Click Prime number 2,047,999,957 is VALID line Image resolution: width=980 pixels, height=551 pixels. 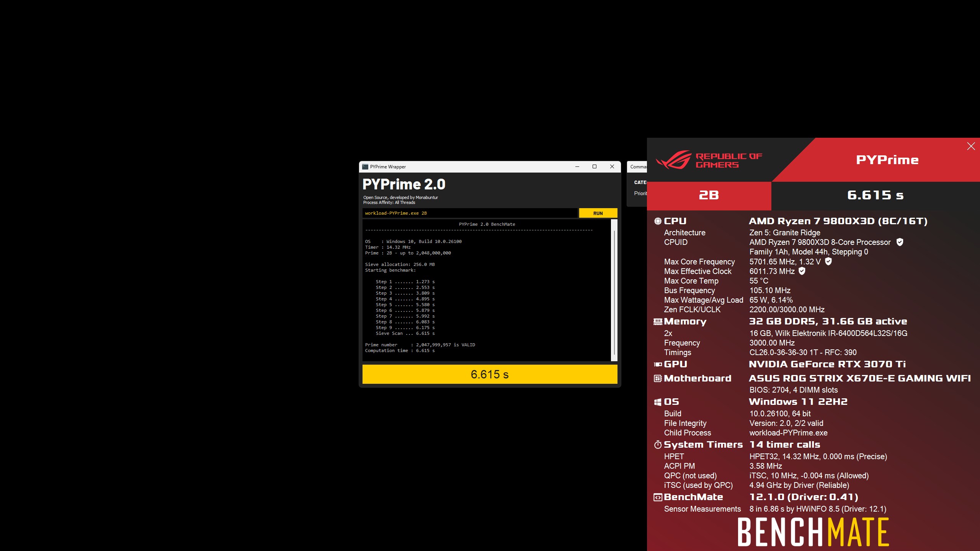pyautogui.click(x=420, y=345)
